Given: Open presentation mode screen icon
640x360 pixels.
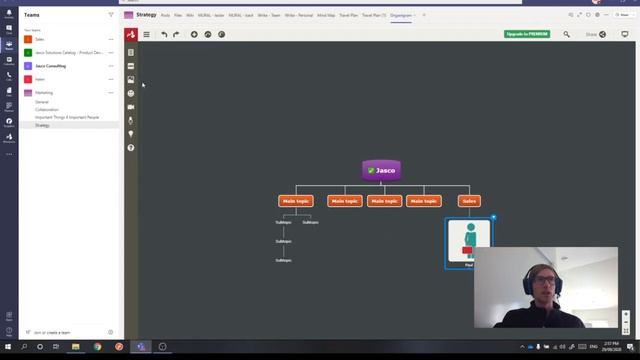Looking at the screenshot, I should click(x=625, y=34).
